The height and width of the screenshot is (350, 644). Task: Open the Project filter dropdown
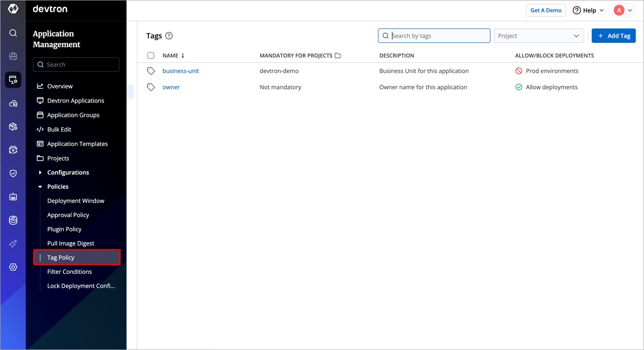pyautogui.click(x=539, y=36)
